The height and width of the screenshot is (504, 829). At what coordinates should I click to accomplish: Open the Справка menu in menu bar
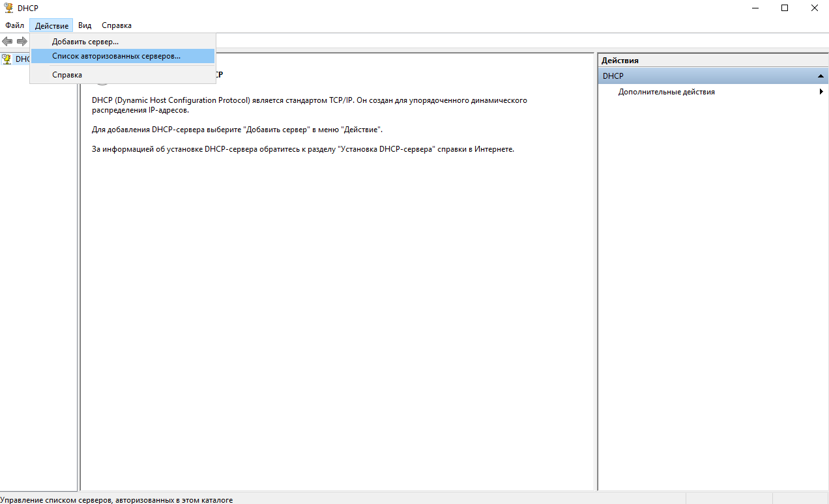117,25
